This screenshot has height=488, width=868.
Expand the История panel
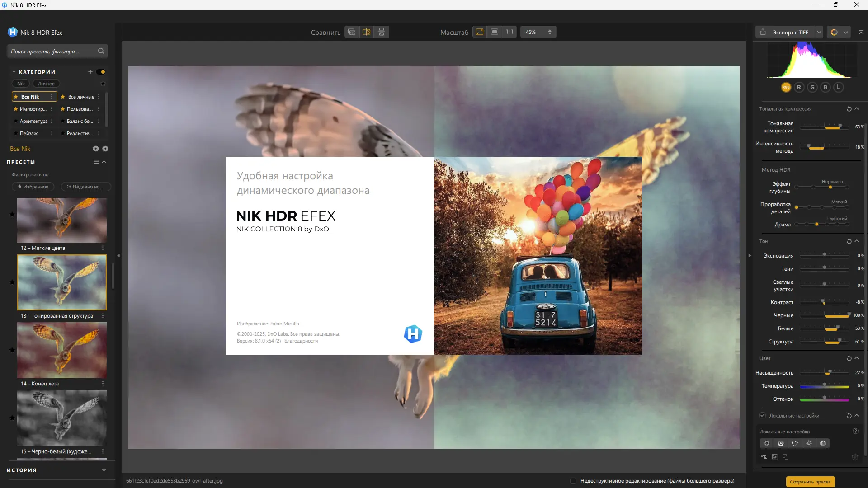[x=104, y=470]
